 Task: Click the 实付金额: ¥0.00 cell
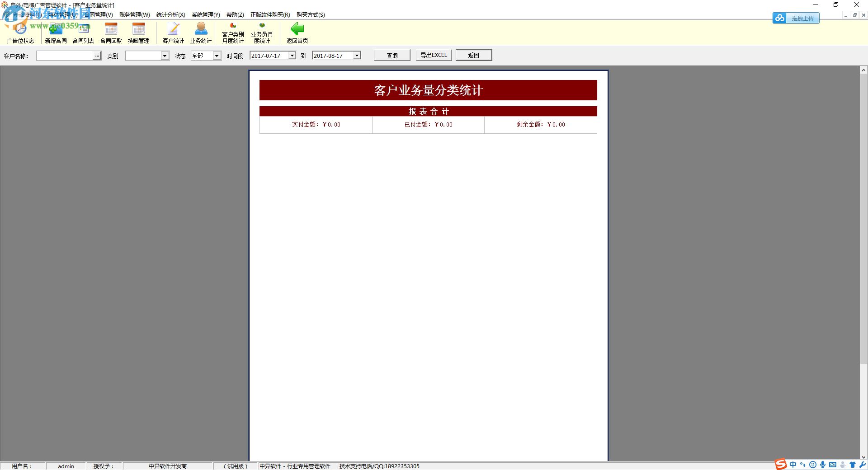click(316, 125)
